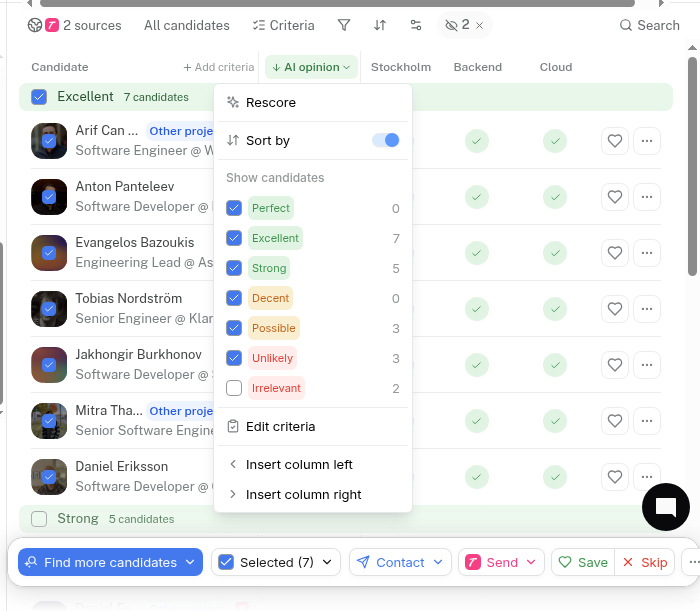Uncheck the Possible candidates checkbox

pyautogui.click(x=234, y=328)
